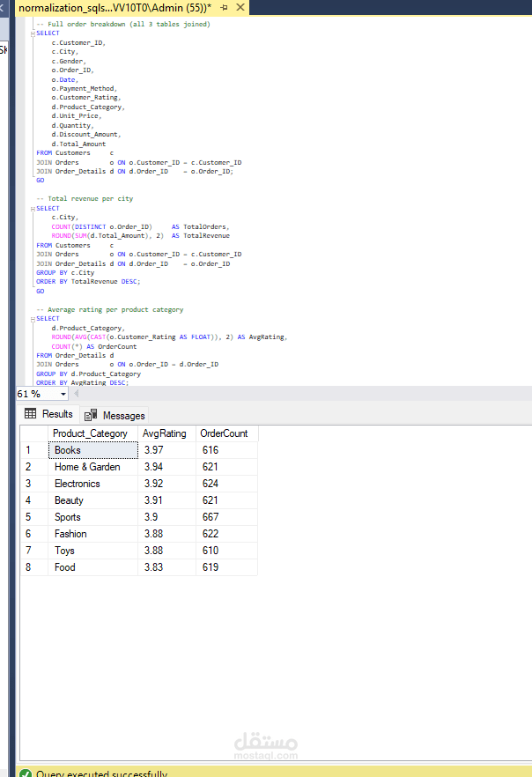Click the Messages tab icon
Image resolution: width=532 pixels, height=777 pixels.
click(91, 415)
